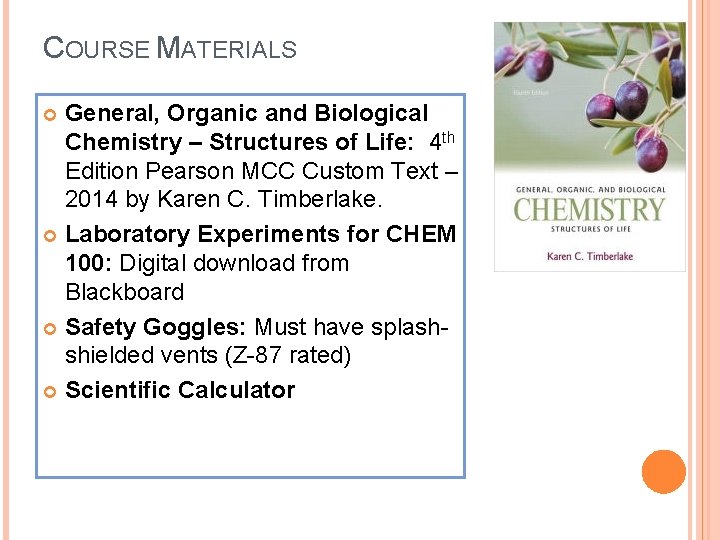Viewport: 720px width, 540px height.
Task: Select the "COURSE MATERIALS" slide title
Action: (x=170, y=47)
